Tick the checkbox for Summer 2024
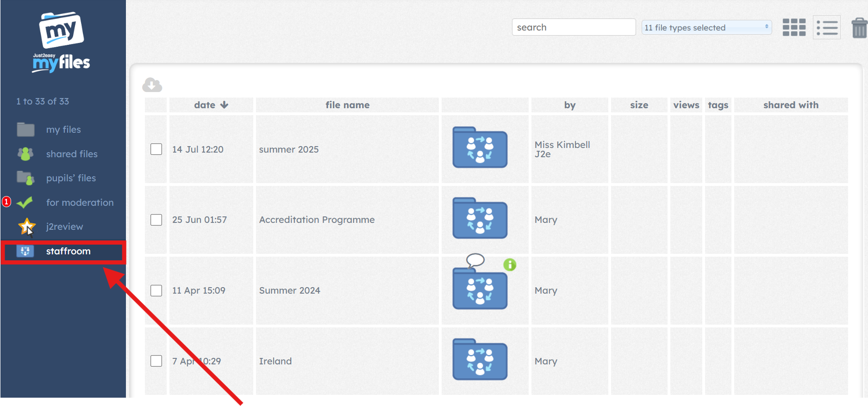 [156, 290]
